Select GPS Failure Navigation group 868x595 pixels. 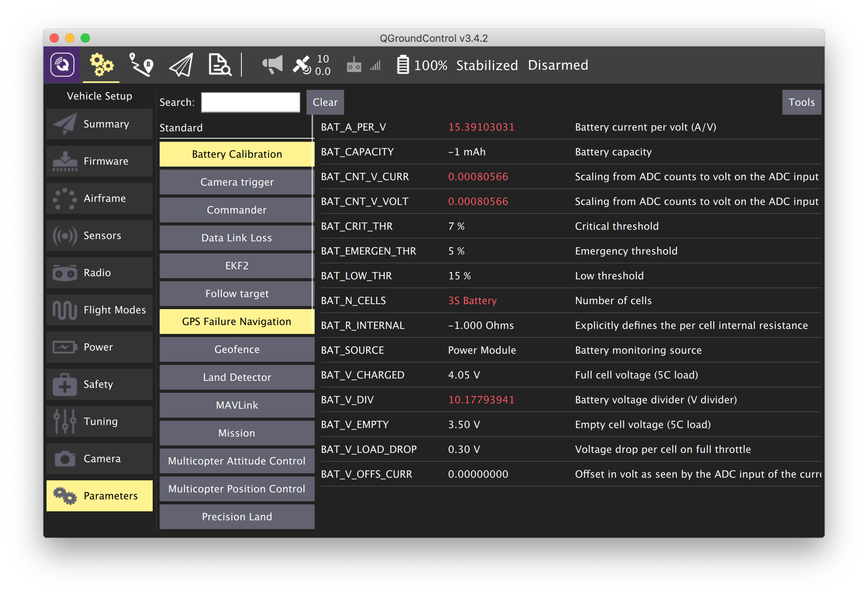pos(237,322)
